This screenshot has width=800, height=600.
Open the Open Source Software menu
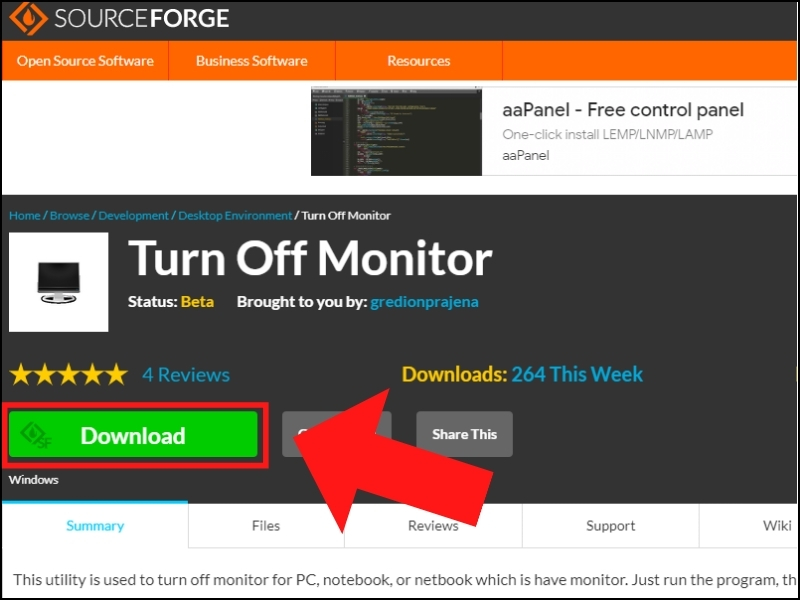tap(85, 61)
